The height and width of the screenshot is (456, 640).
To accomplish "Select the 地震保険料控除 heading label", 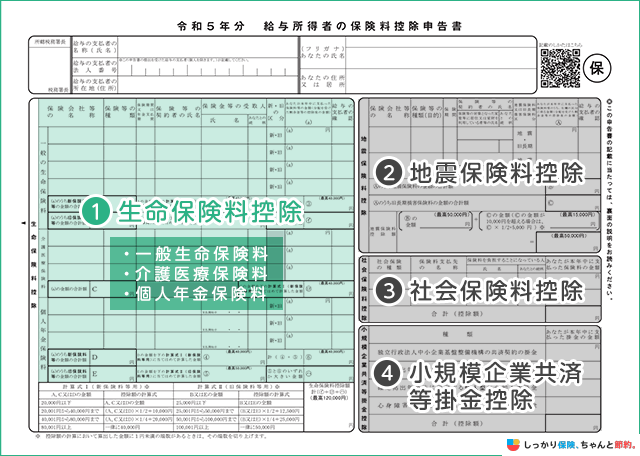I will pos(497,174).
